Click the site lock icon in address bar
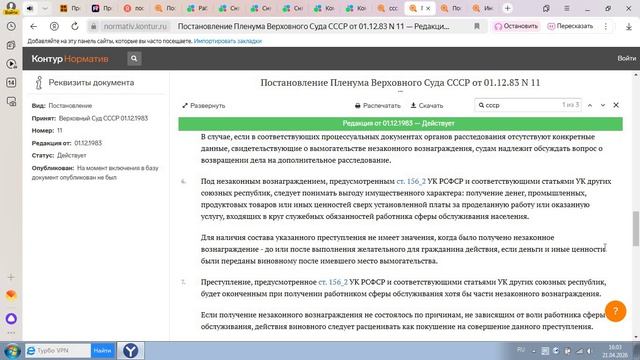The height and width of the screenshot is (360, 640). click(93, 27)
